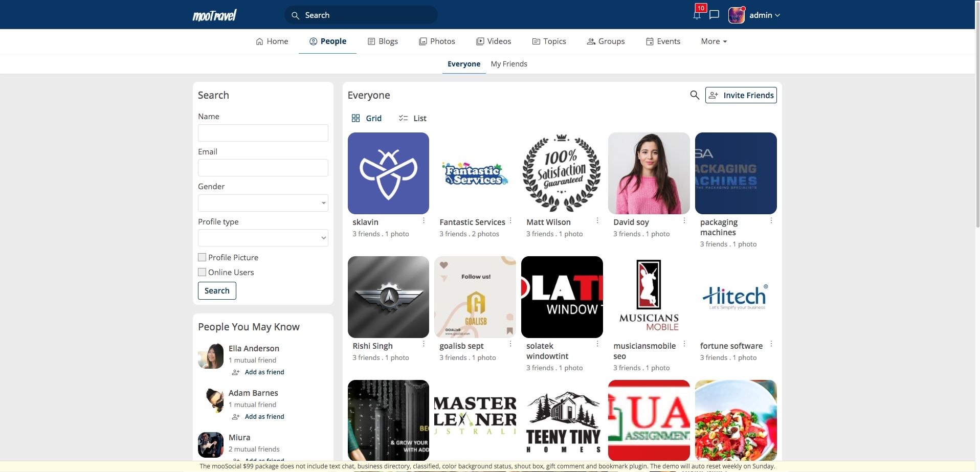Click the Name input field
The image size is (980, 472).
pos(263,133)
